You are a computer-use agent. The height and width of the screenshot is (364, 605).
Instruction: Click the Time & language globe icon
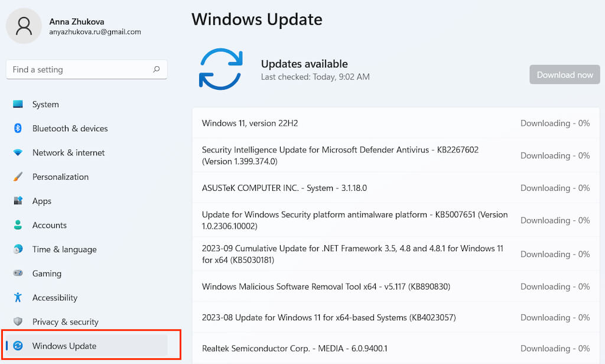pos(18,249)
